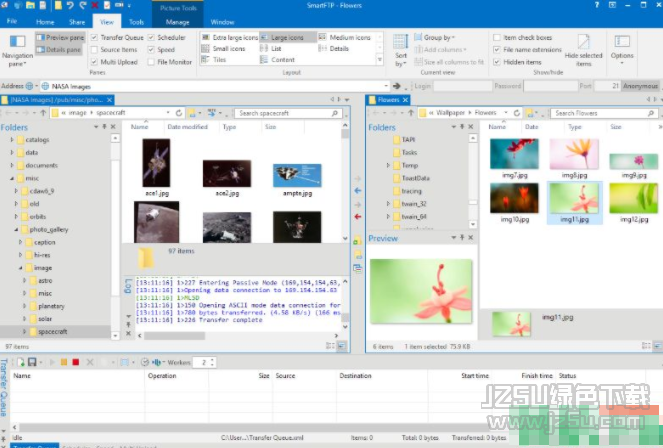The width and height of the screenshot is (663, 448).
Task: Click the blue left transfer arrow
Action: point(358,191)
